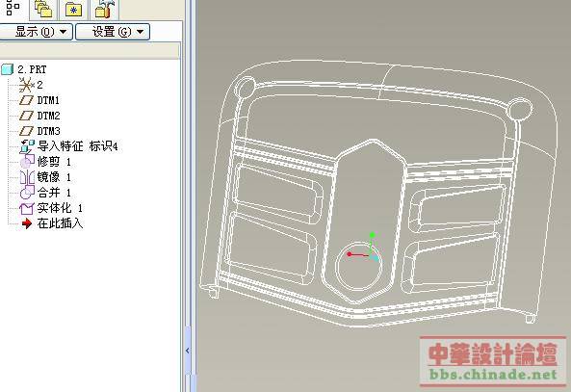Select the 2.PRT root part icon
Screen dimensions: 571x392
8,68
